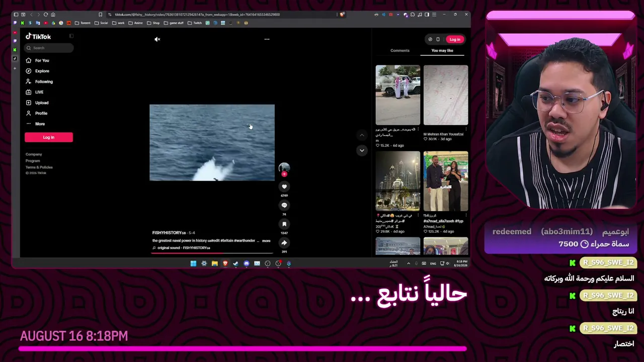The width and height of the screenshot is (644, 362).
Task: Open the Terms & Policies footer link
Action: coord(39,167)
